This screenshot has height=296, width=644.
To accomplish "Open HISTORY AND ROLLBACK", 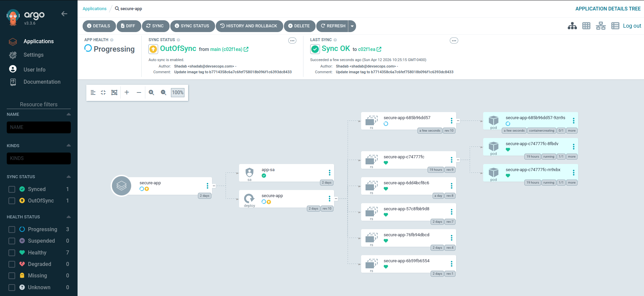I will point(249,26).
